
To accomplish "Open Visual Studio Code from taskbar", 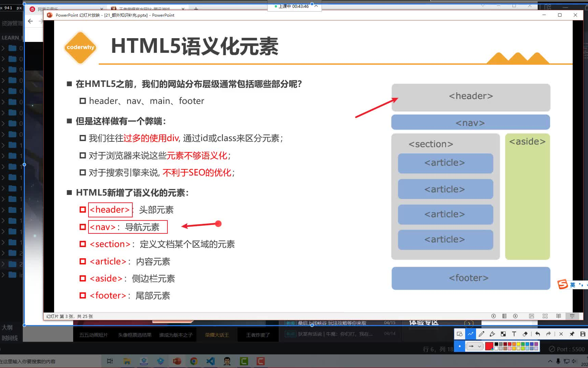I will coord(210,361).
